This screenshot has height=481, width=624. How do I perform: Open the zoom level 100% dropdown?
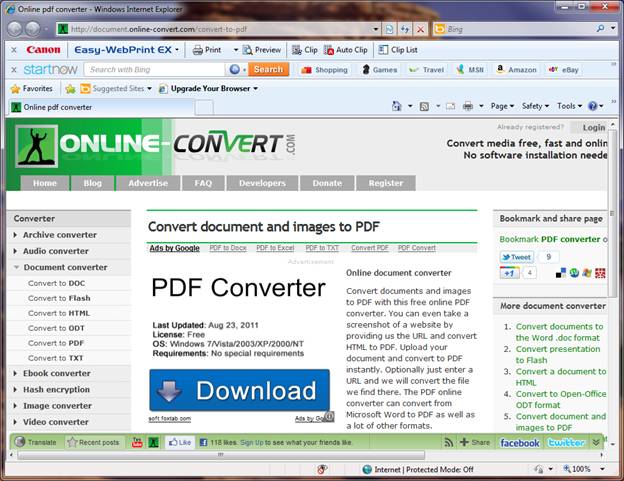coord(603,469)
